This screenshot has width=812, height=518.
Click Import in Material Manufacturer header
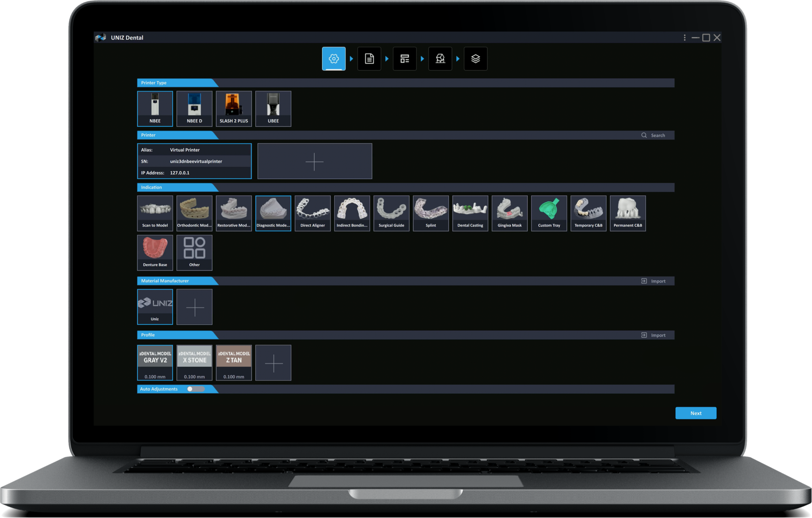[x=653, y=281]
